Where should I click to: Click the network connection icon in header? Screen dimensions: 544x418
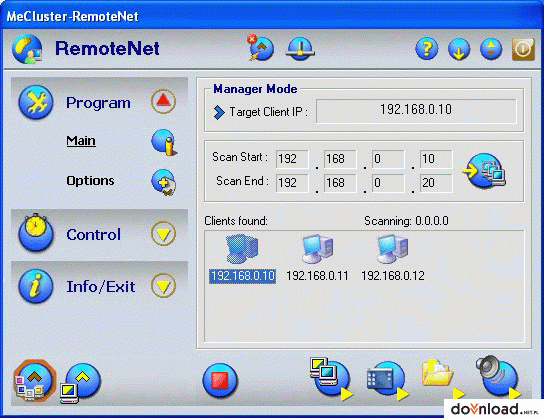(300, 49)
